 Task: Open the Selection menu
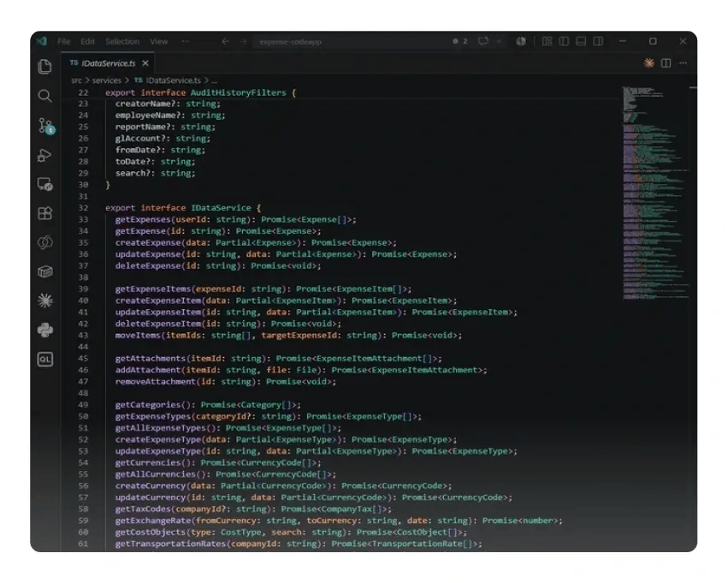(122, 41)
